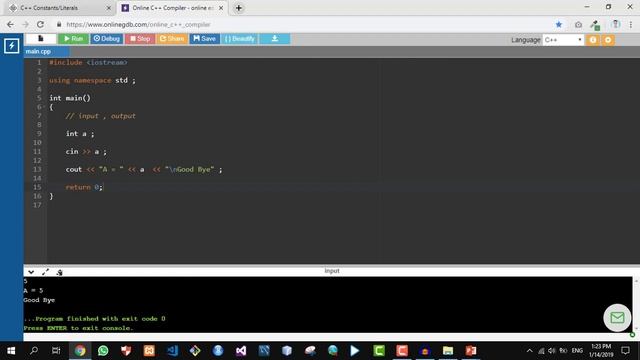Reload the current page

tap(40, 24)
